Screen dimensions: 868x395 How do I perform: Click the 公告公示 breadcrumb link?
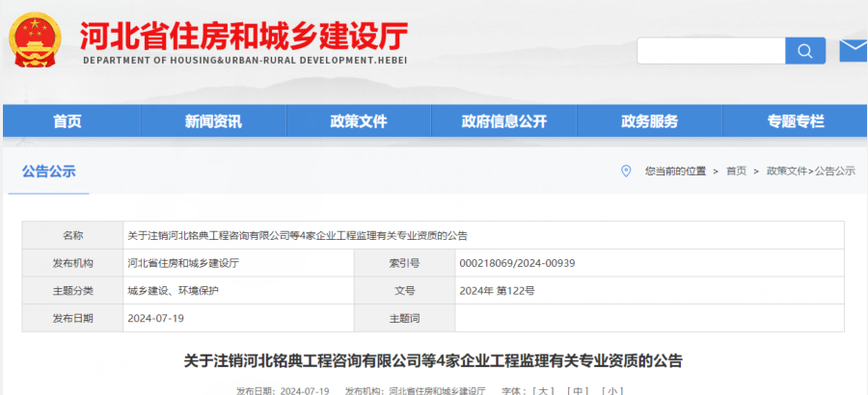835,171
